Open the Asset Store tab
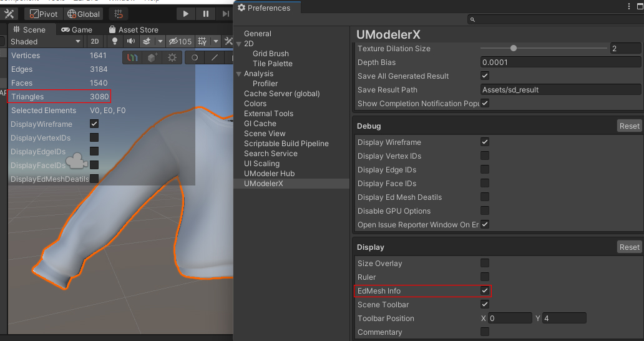Viewport: 644px width, 341px height. point(134,29)
